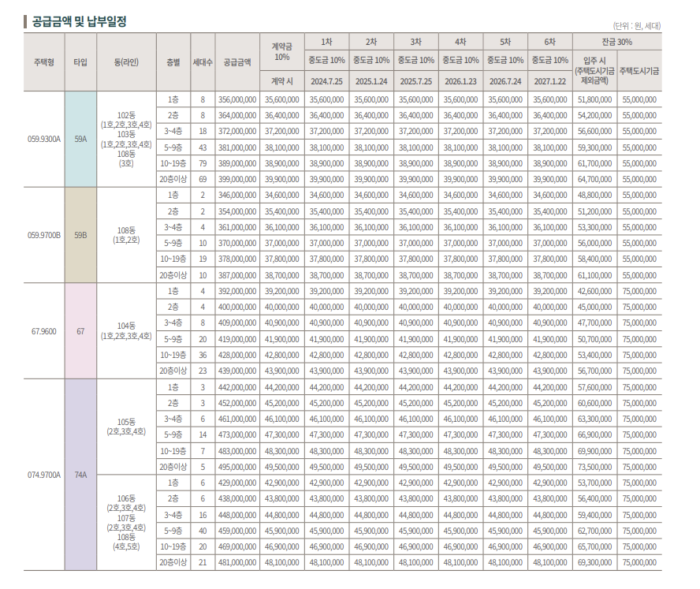Click the 66,900,000 balance cell
700x589 pixels.
[594, 434]
